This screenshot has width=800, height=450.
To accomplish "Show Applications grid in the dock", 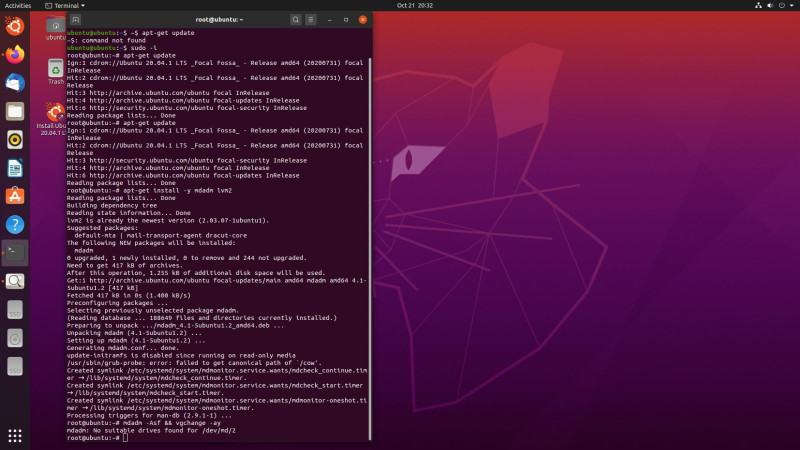I will pos(15,436).
